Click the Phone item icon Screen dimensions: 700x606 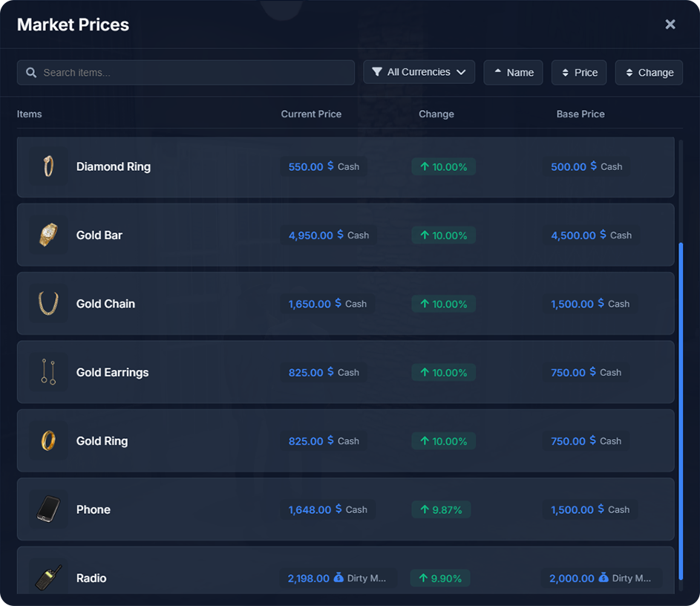point(48,509)
